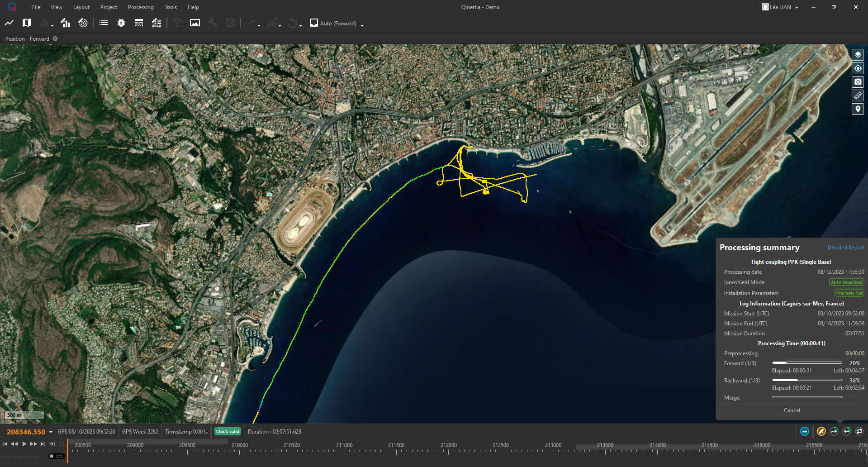Image resolution: width=868 pixels, height=467 pixels.
Task: Click the center-on-position target icon
Action: [858, 68]
